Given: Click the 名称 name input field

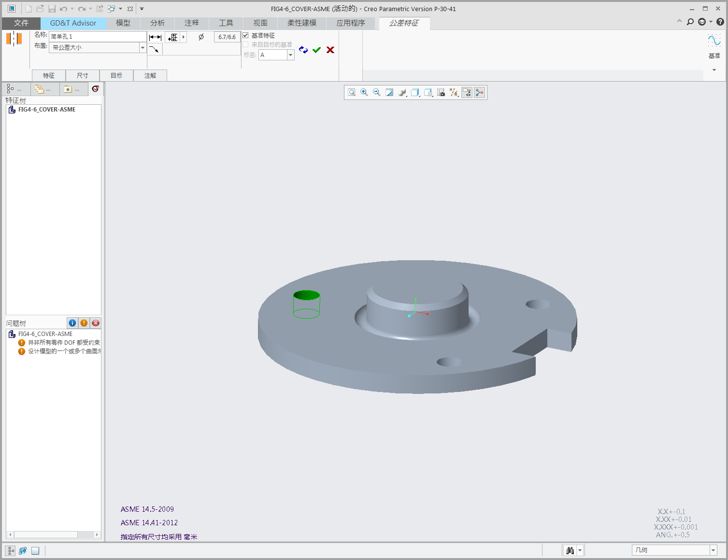Looking at the screenshot, I should (x=98, y=37).
